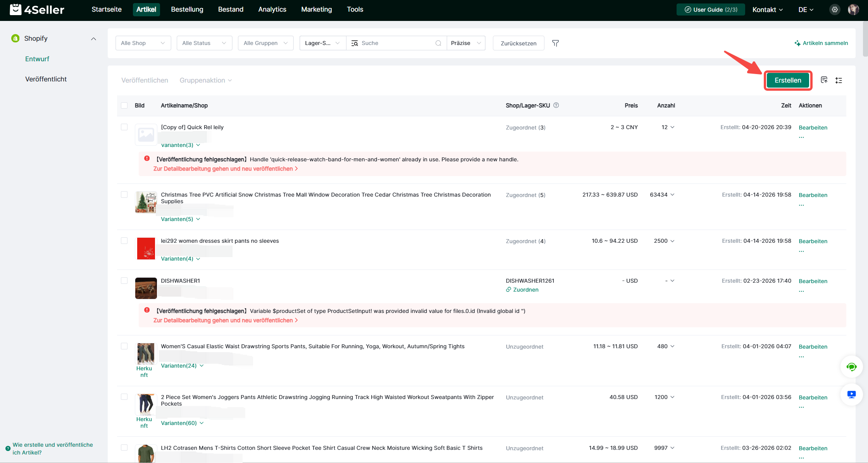The height and width of the screenshot is (463, 868).
Task: Open the settings gear icon
Action: click(835, 10)
